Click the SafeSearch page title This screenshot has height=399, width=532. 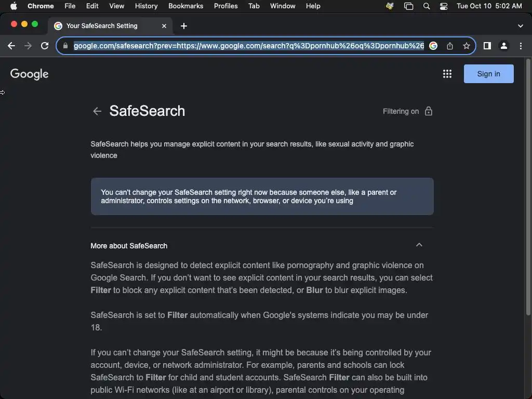point(147,111)
